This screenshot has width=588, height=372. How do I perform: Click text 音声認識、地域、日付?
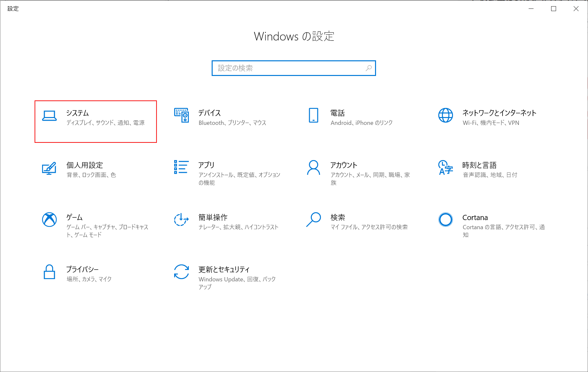pos(490,175)
